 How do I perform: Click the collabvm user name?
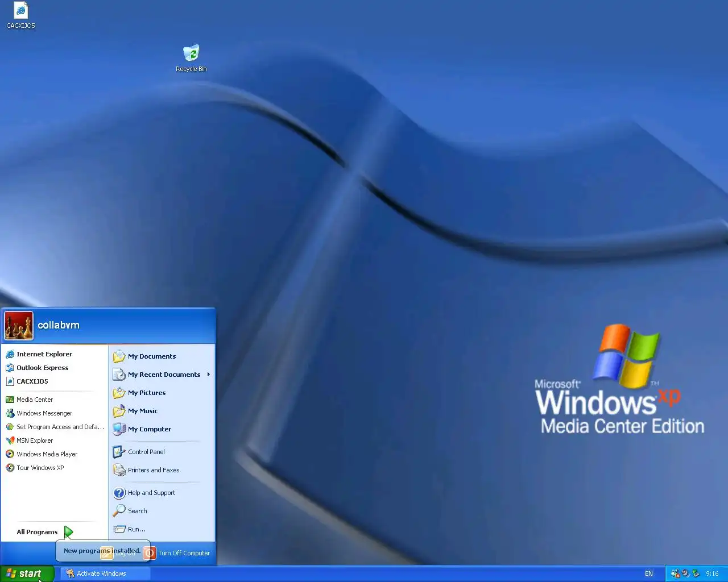(x=59, y=325)
